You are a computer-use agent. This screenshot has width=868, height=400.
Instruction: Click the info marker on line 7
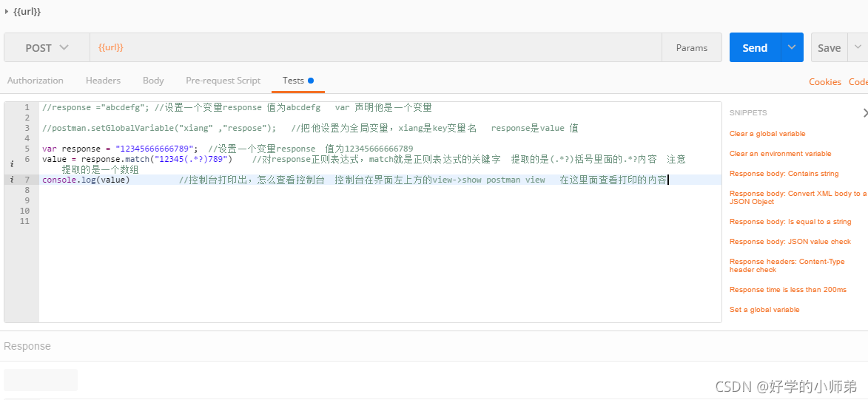12,180
